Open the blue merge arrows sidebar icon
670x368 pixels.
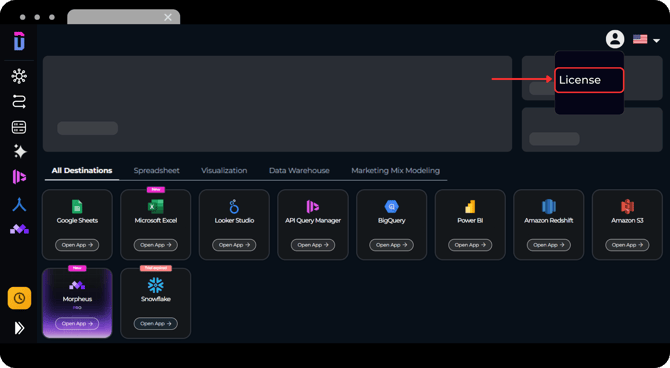coord(19,205)
